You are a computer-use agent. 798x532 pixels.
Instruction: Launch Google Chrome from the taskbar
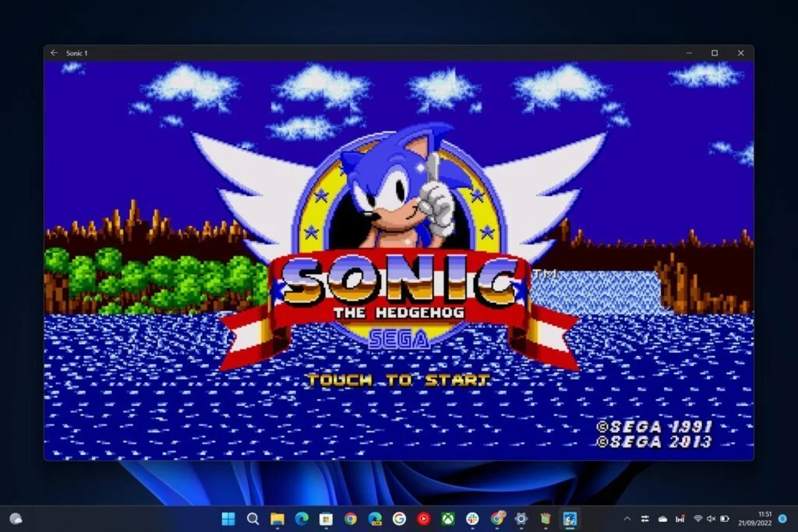[x=351, y=519]
